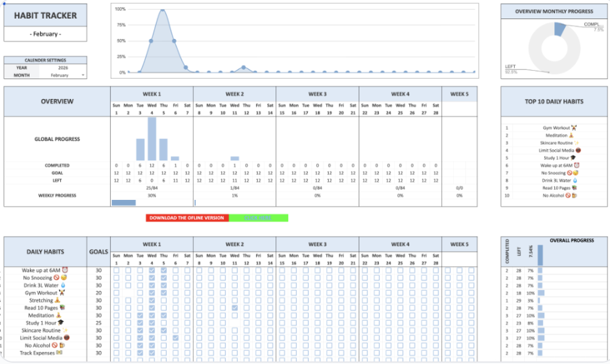Screen dimensions: 610x364
Task: Tick Skincare Routine checkbox for day 15
Action: pos(282,330)
